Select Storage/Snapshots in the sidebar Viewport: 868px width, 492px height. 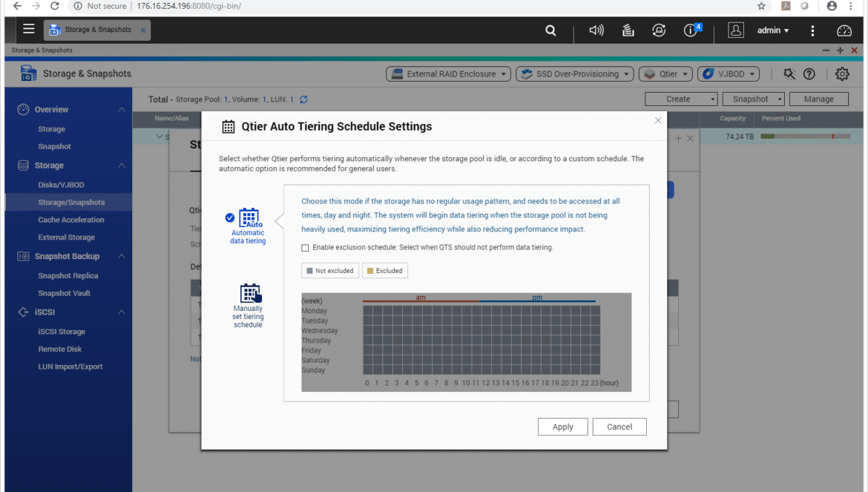71,203
